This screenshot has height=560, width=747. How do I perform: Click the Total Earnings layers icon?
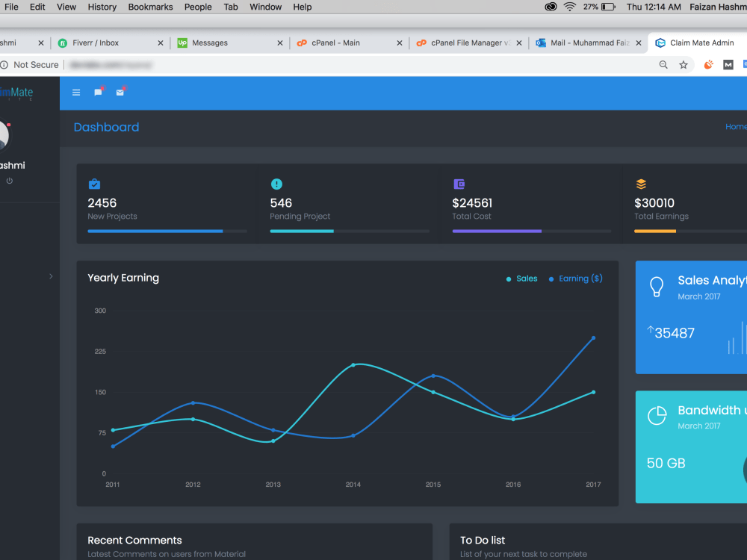pos(641,184)
